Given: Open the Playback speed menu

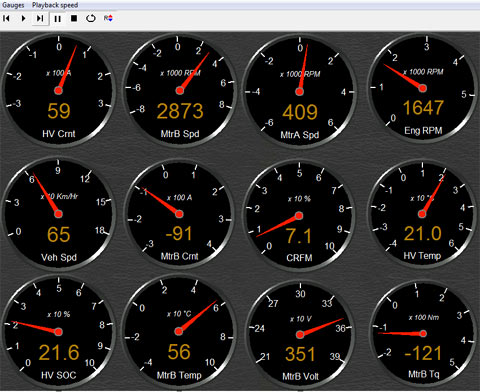Looking at the screenshot, I should coord(55,5).
